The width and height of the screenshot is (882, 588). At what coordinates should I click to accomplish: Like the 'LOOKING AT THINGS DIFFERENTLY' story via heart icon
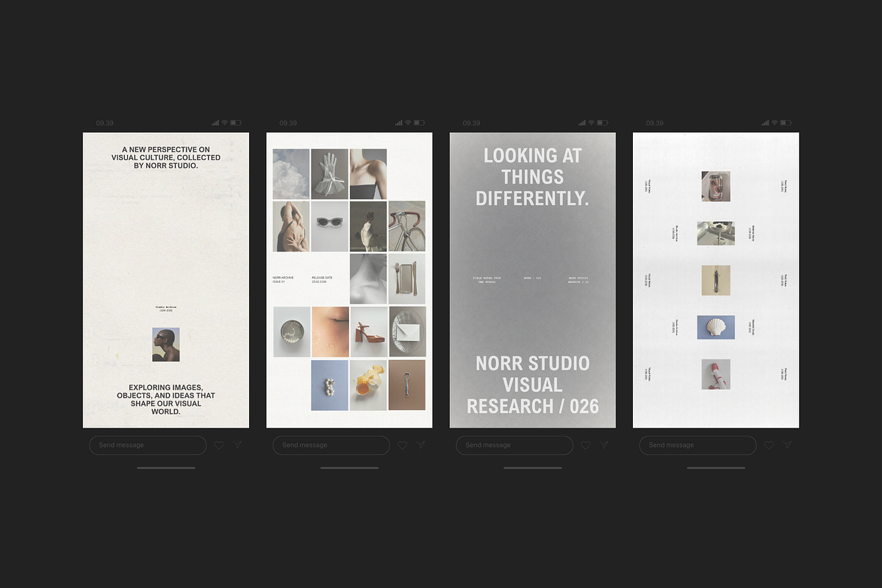coord(585,445)
